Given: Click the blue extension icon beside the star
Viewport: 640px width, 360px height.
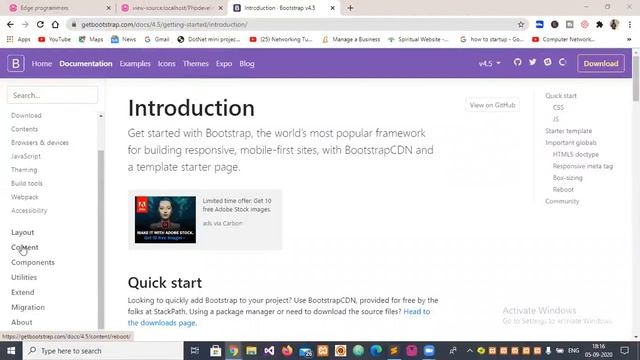Looking at the screenshot, I should (x=540, y=24).
